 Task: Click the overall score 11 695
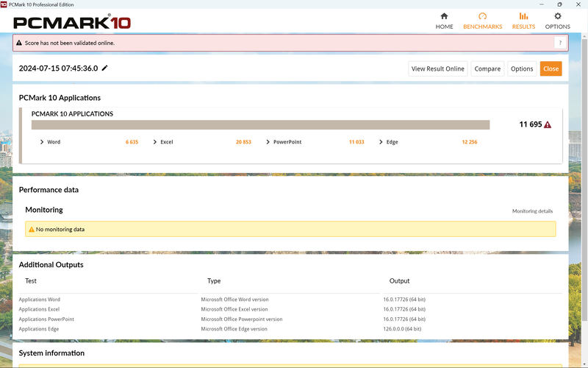[530, 124]
